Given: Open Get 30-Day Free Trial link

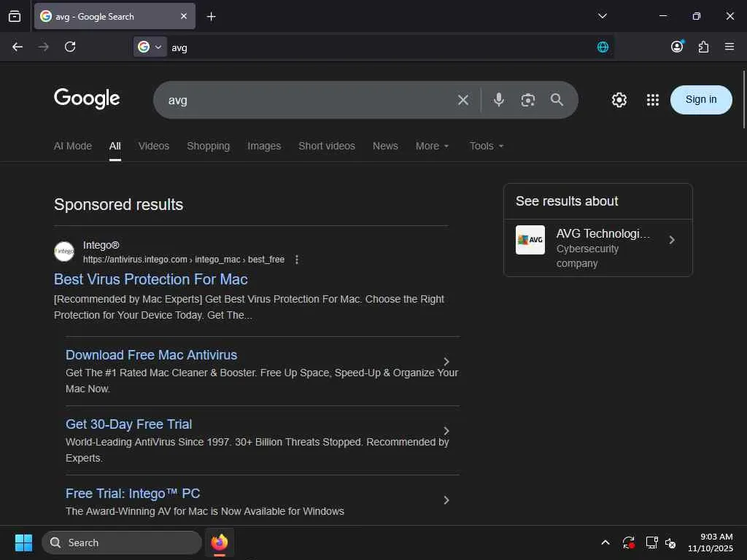Looking at the screenshot, I should (x=128, y=424).
